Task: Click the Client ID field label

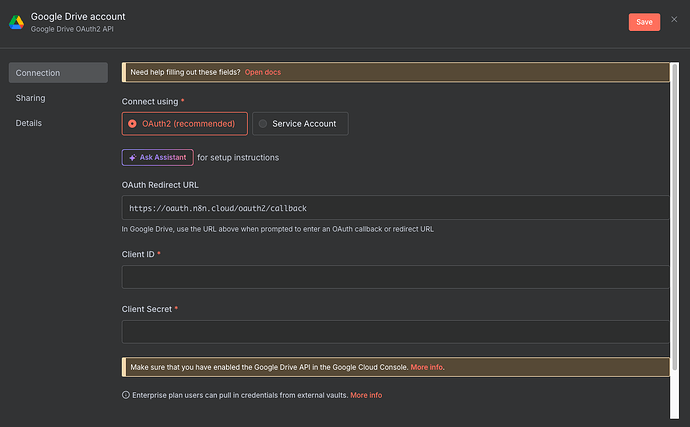Action: [140, 254]
